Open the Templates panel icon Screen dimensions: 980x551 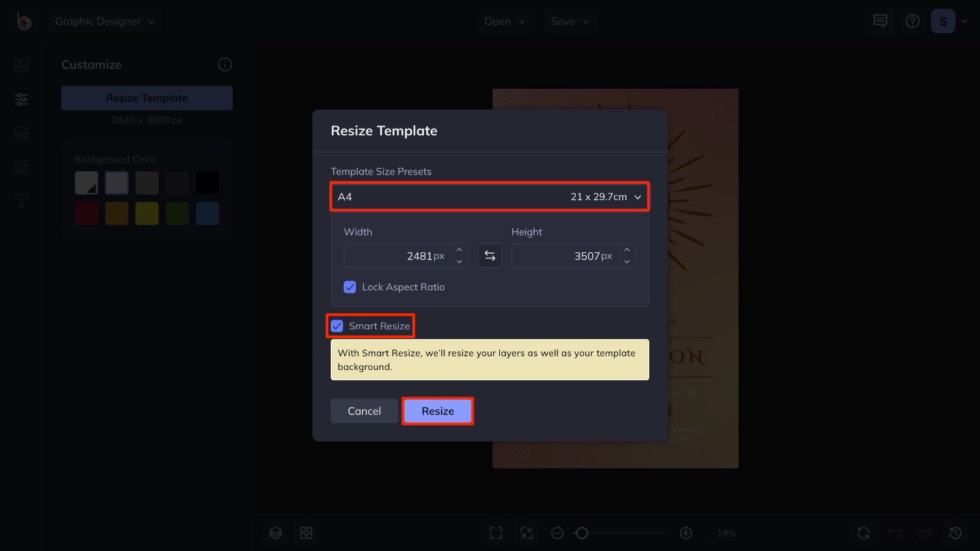(21, 133)
